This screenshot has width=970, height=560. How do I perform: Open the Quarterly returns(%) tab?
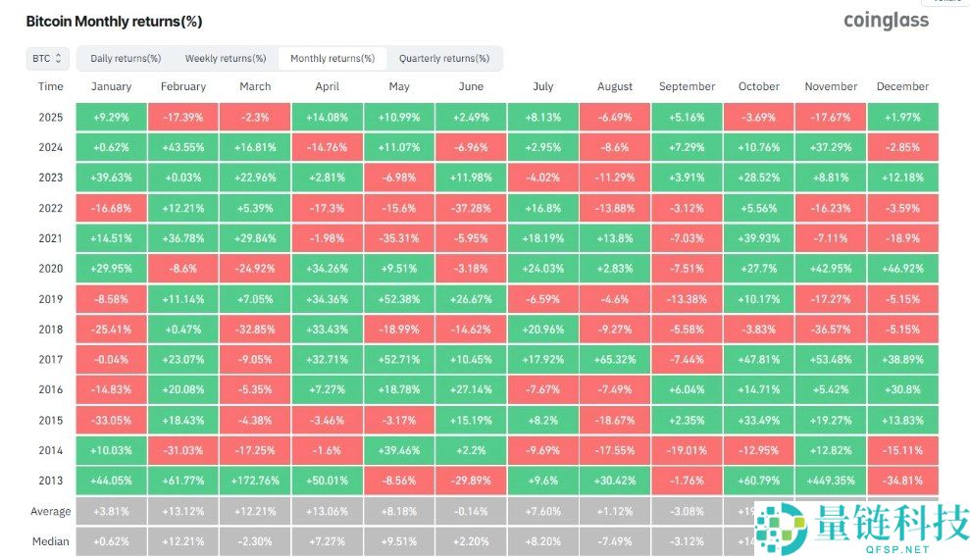pyautogui.click(x=444, y=59)
